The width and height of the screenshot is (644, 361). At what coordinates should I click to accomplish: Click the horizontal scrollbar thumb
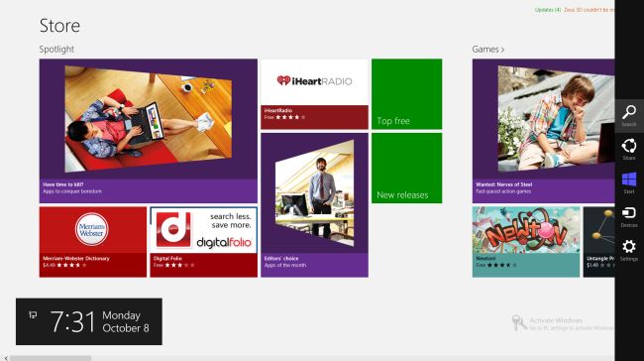(x=51, y=359)
